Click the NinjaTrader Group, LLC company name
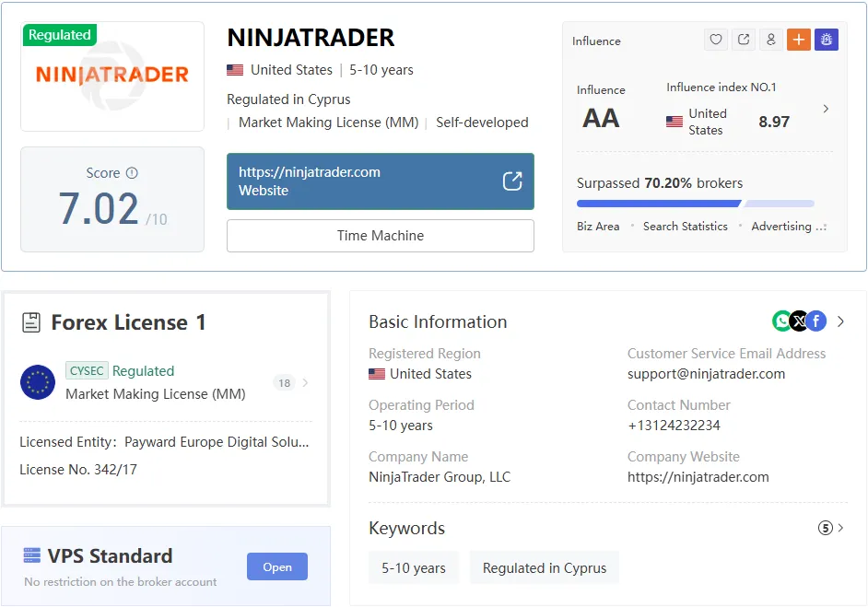868x607 pixels. click(x=440, y=477)
